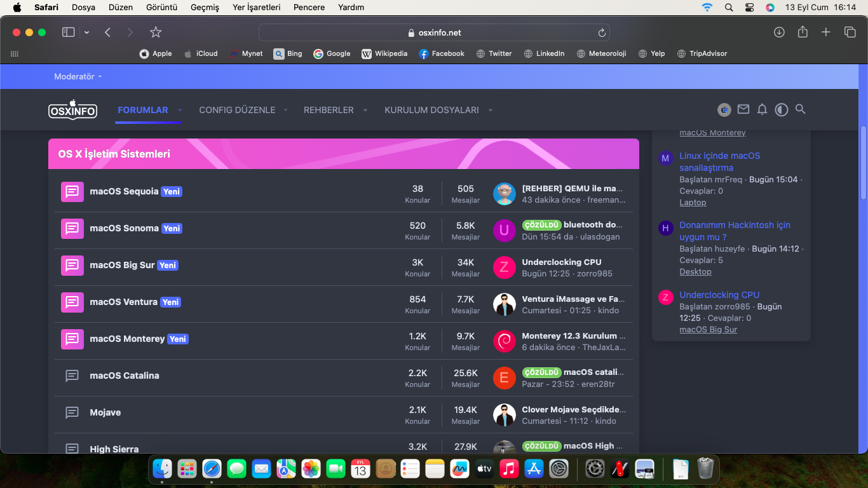Click the macOS Sonoma forum chat icon
Image resolution: width=868 pixels, height=488 pixels.
[x=72, y=228]
